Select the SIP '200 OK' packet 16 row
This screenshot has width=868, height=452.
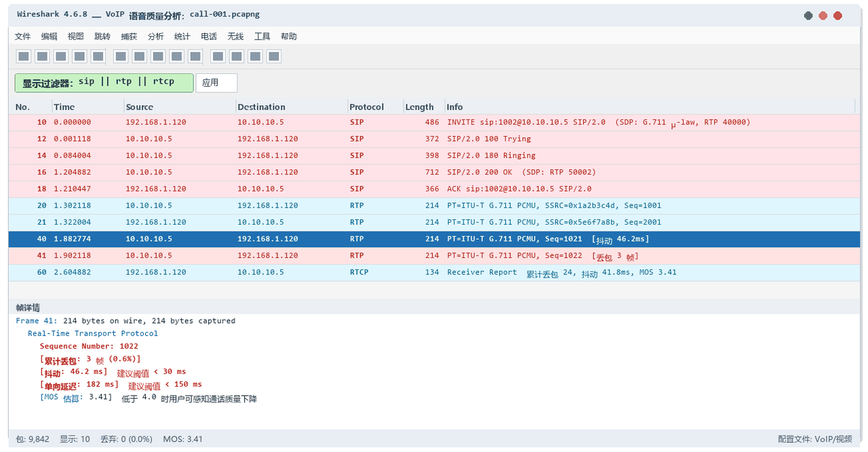(x=434, y=172)
